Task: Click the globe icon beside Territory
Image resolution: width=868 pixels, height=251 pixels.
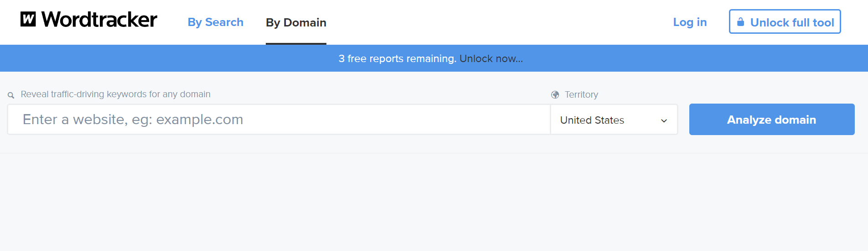Action: 555,94
